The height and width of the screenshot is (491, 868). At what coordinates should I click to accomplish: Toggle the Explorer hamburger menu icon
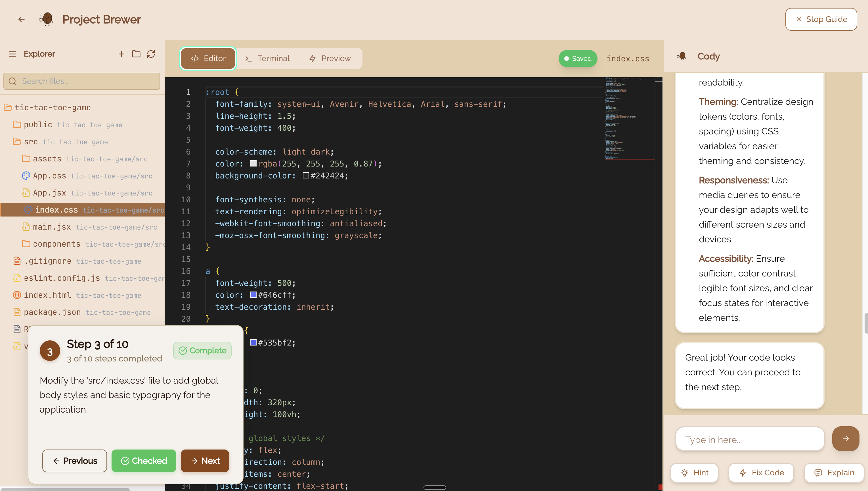pos(12,54)
